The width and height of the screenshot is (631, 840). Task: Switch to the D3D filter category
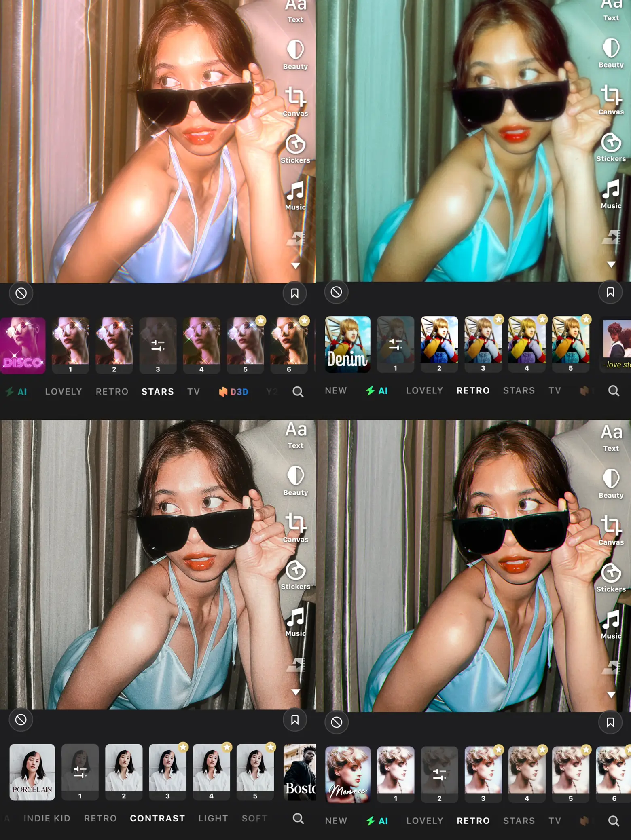234,391
